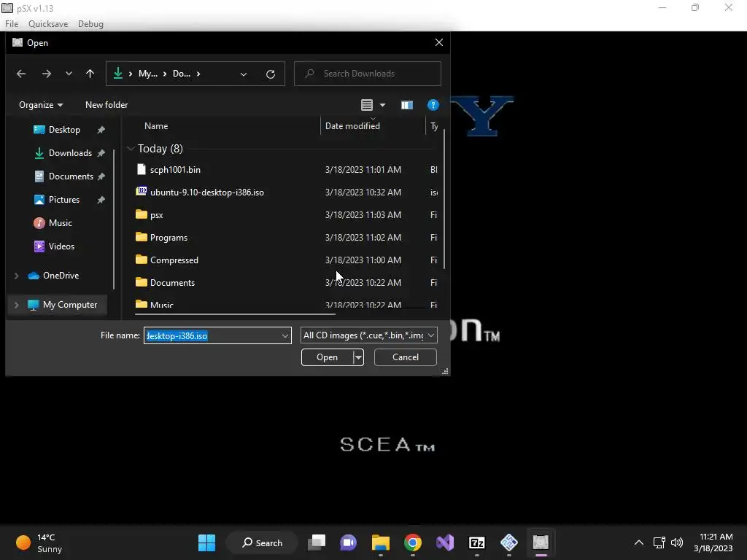This screenshot has width=747, height=560.
Task: Show hidden system tray icons
Action: click(x=639, y=542)
